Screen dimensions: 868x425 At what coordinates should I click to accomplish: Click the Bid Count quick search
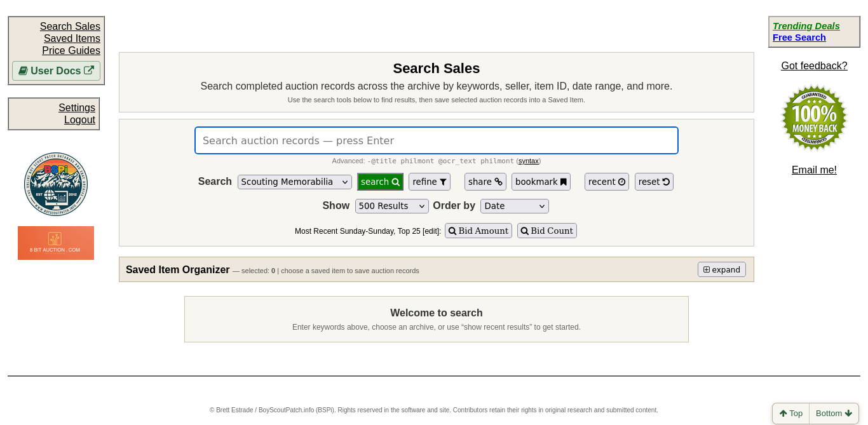pyautogui.click(x=547, y=231)
